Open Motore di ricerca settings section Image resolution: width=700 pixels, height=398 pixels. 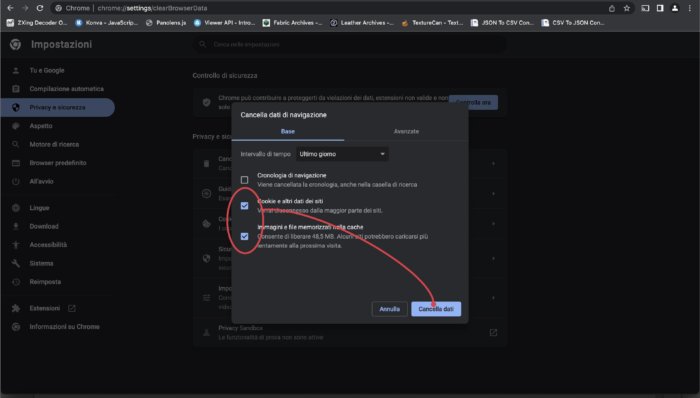pyautogui.click(x=54, y=144)
